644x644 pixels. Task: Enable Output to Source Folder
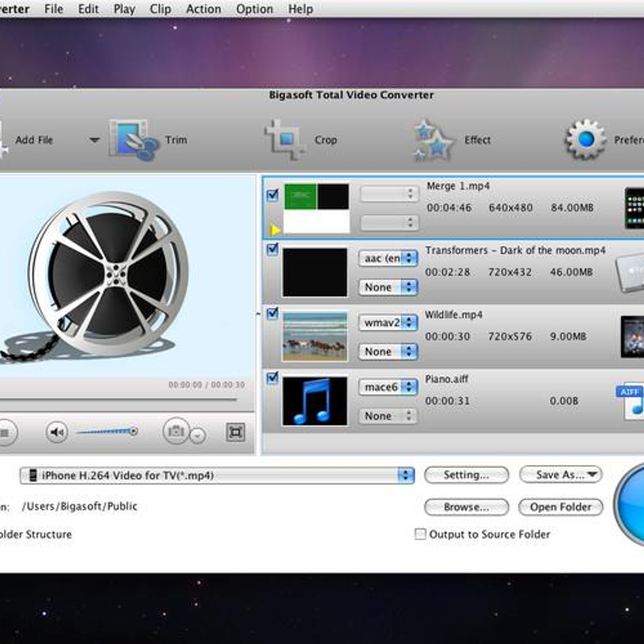tap(421, 534)
